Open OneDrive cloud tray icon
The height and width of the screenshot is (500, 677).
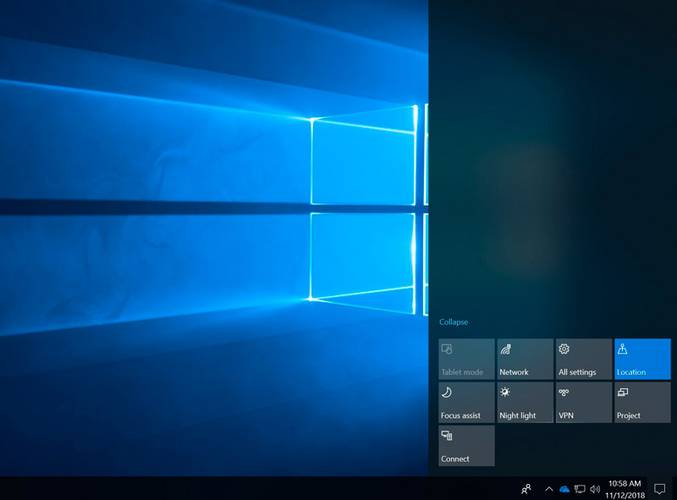[x=564, y=489]
